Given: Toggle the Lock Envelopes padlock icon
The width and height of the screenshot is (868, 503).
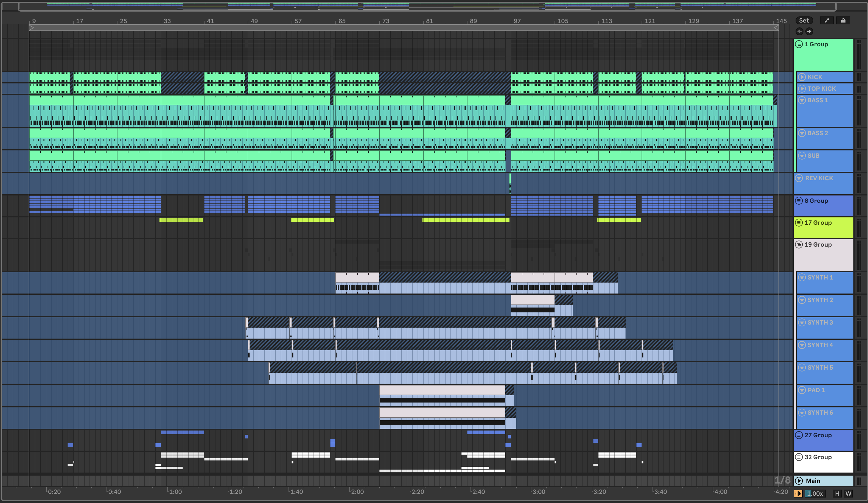Looking at the screenshot, I should coord(843,21).
